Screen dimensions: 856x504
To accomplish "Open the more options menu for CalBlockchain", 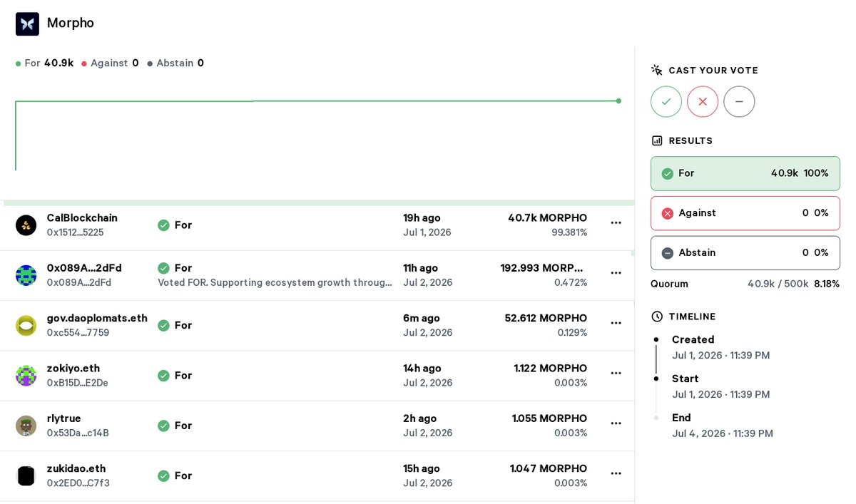I will (x=616, y=223).
